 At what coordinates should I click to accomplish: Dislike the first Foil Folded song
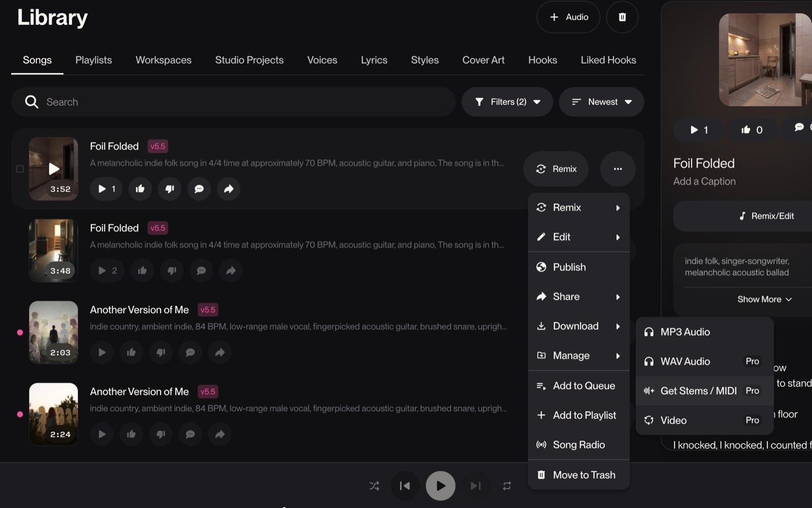tap(170, 189)
